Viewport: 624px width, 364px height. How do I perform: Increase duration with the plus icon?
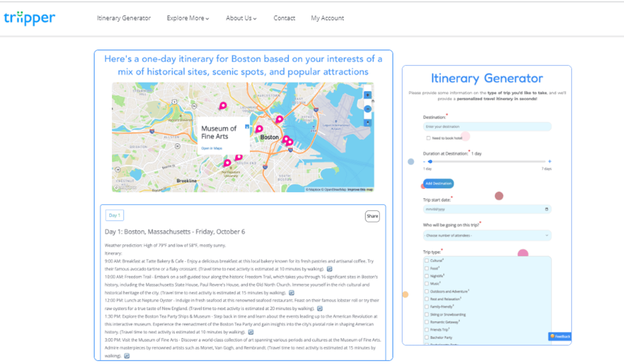[550, 162]
